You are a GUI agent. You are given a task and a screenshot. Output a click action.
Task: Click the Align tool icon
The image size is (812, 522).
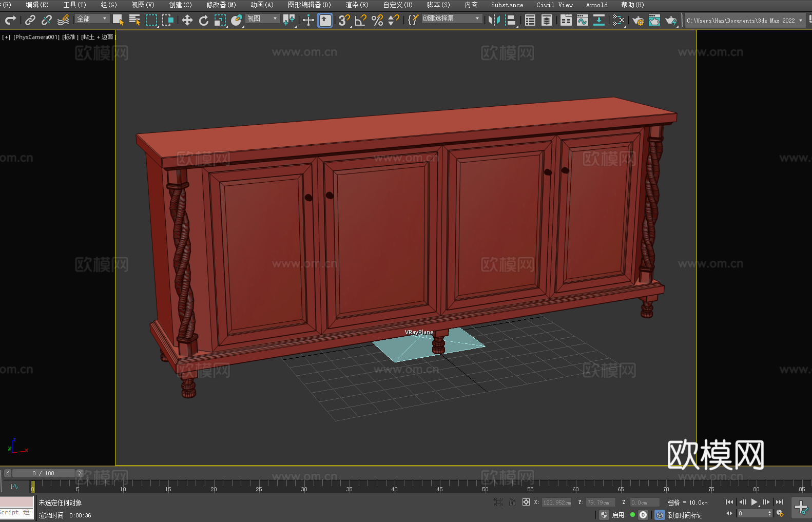pos(510,20)
